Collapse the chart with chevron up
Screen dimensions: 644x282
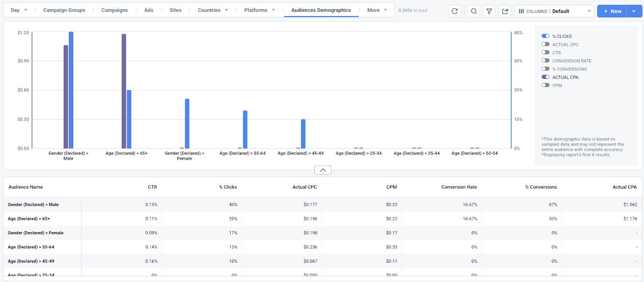click(x=323, y=170)
